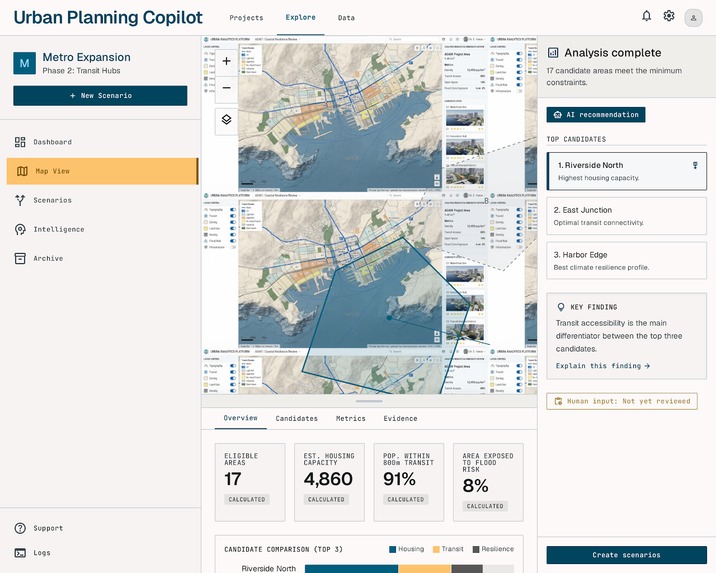
Task: Click the Candidate Comparison (Top 3) heading
Action: [x=283, y=549]
